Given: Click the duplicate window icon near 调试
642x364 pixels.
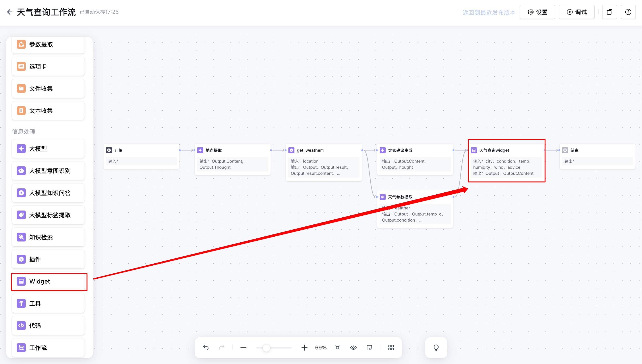Looking at the screenshot, I should coord(609,12).
